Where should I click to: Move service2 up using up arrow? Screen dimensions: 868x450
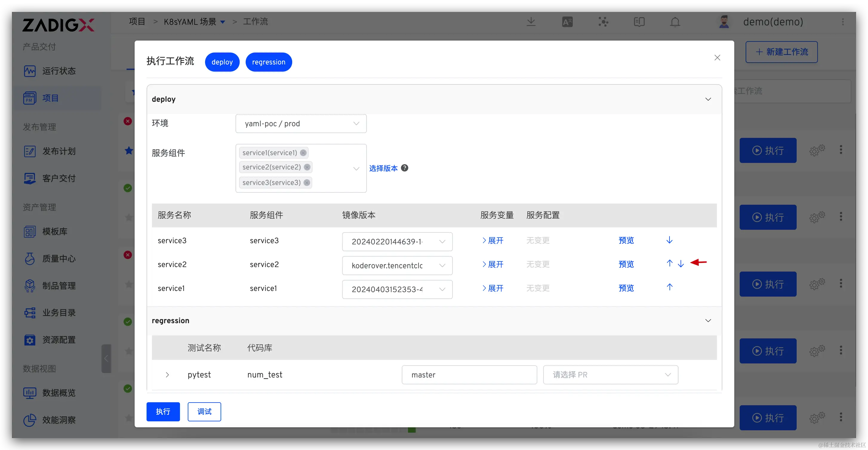[669, 263]
